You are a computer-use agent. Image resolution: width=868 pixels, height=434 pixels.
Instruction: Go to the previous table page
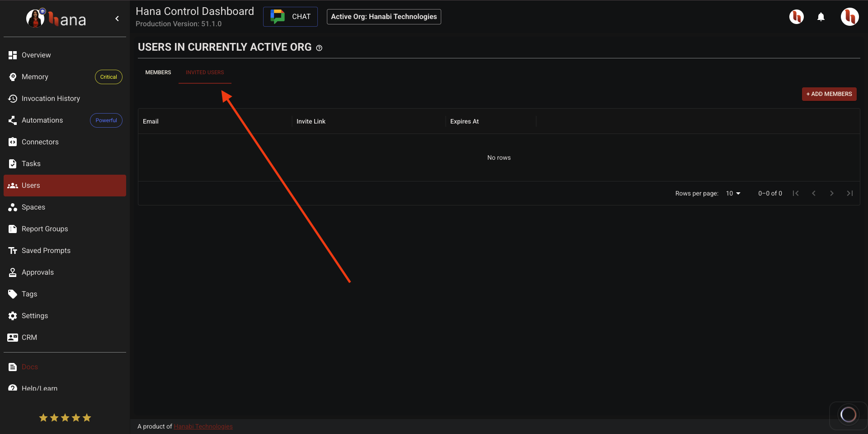814,193
